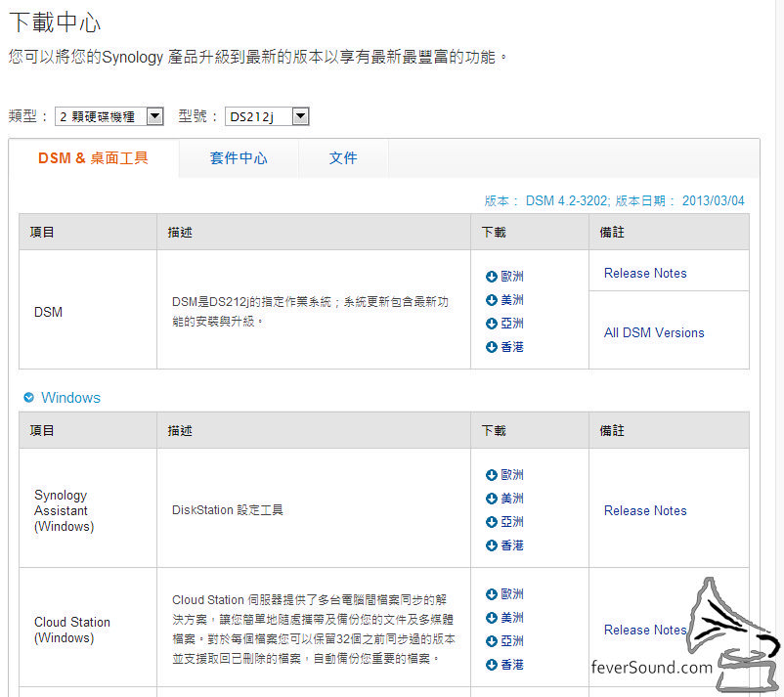Download Cloud Station from 美洲 link
Image resolution: width=784 pixels, height=697 pixels.
click(x=512, y=618)
